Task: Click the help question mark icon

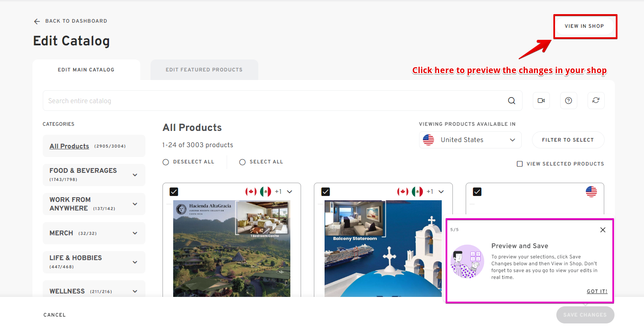Action: click(568, 101)
